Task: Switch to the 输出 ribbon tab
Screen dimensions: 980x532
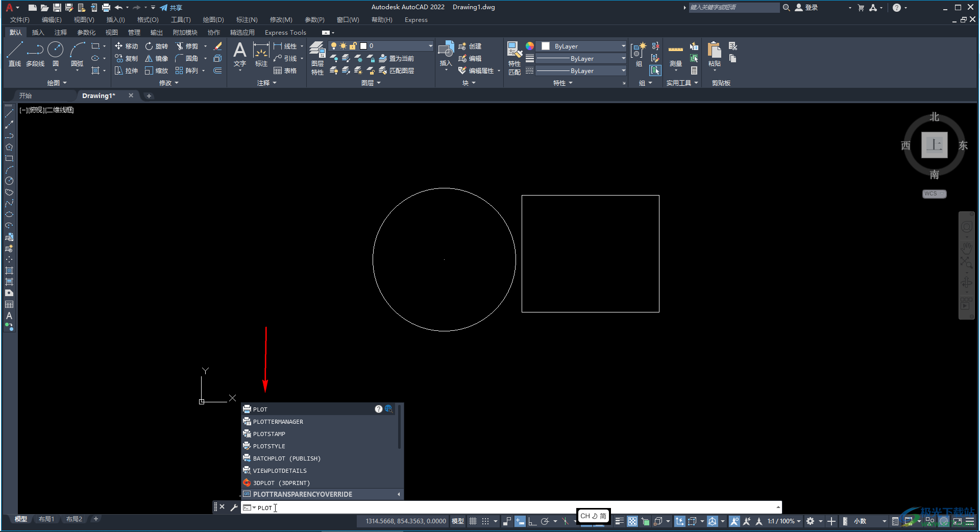Action: click(157, 32)
